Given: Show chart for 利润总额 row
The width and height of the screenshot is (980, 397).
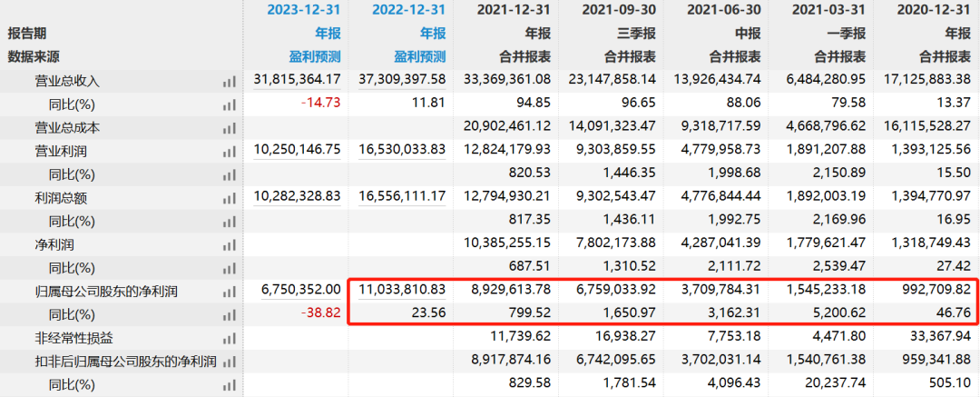Looking at the screenshot, I should pyautogui.click(x=228, y=197).
